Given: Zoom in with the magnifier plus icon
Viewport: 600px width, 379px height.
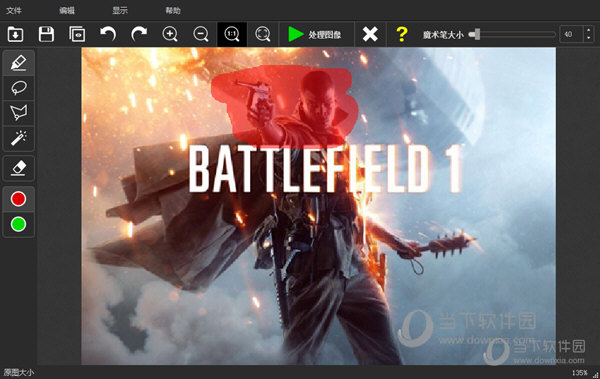Looking at the screenshot, I should (x=170, y=34).
